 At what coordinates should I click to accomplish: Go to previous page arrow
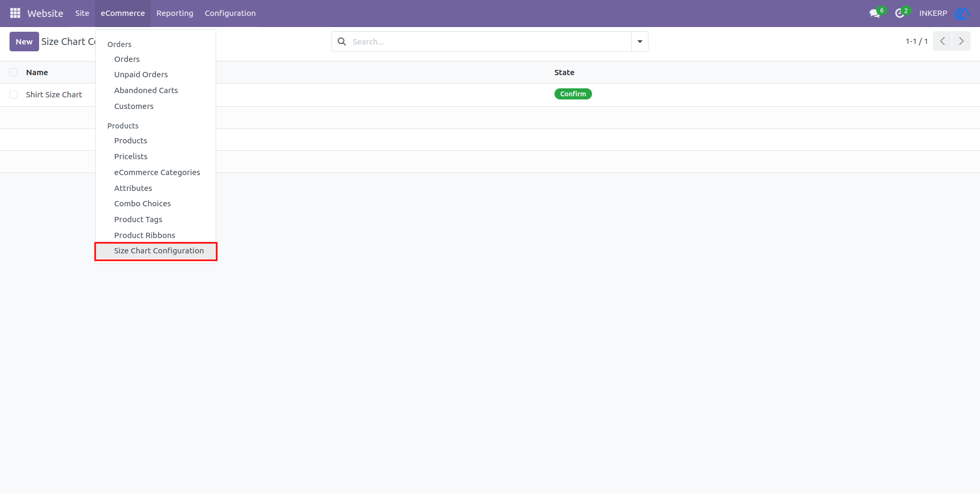942,41
